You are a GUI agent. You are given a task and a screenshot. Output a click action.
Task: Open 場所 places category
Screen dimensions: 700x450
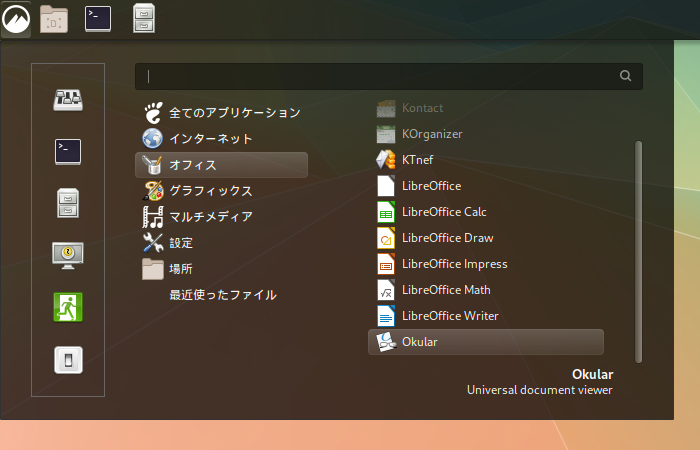[221, 269]
